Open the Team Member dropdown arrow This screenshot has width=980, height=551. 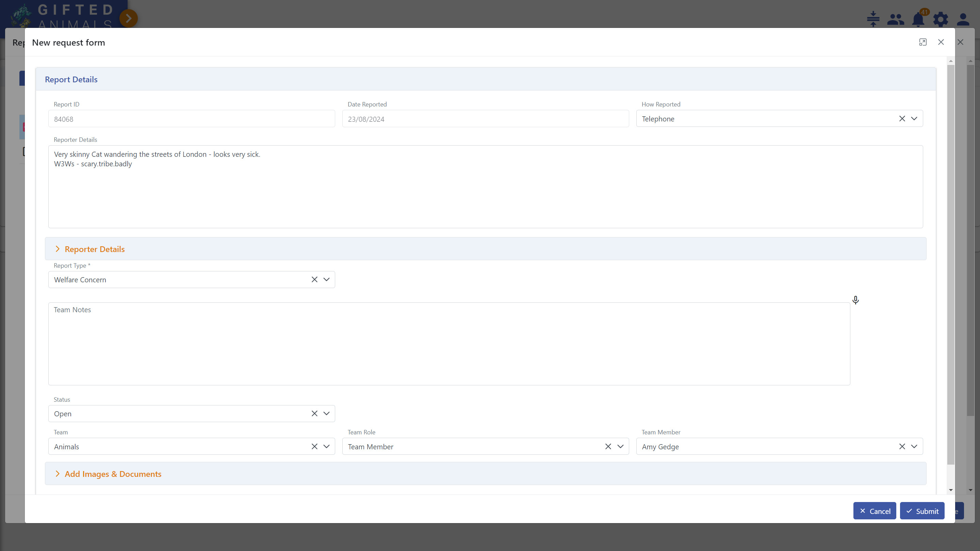coord(914,447)
